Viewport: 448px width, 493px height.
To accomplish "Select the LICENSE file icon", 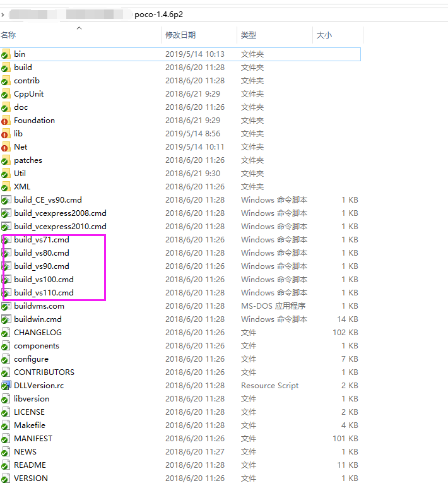I will (x=6, y=412).
